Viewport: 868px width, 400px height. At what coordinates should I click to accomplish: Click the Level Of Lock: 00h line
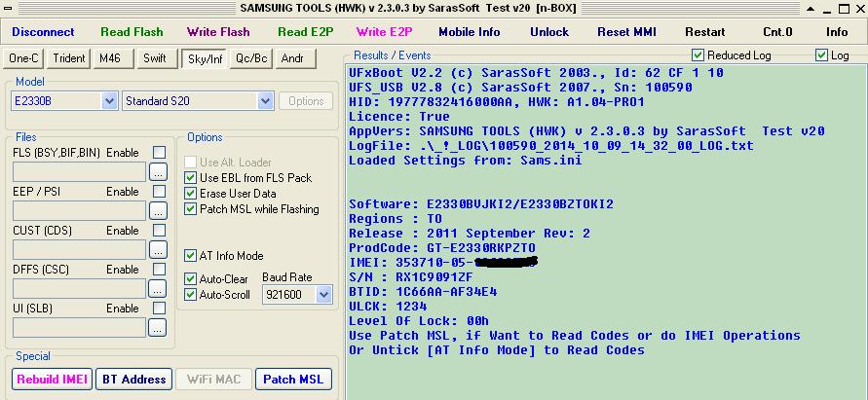[x=419, y=321]
